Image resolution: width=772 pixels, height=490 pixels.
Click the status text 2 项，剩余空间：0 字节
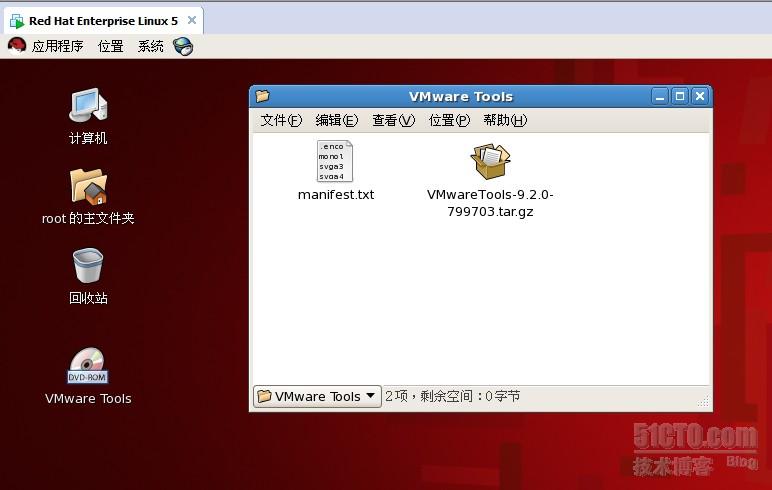click(452, 396)
